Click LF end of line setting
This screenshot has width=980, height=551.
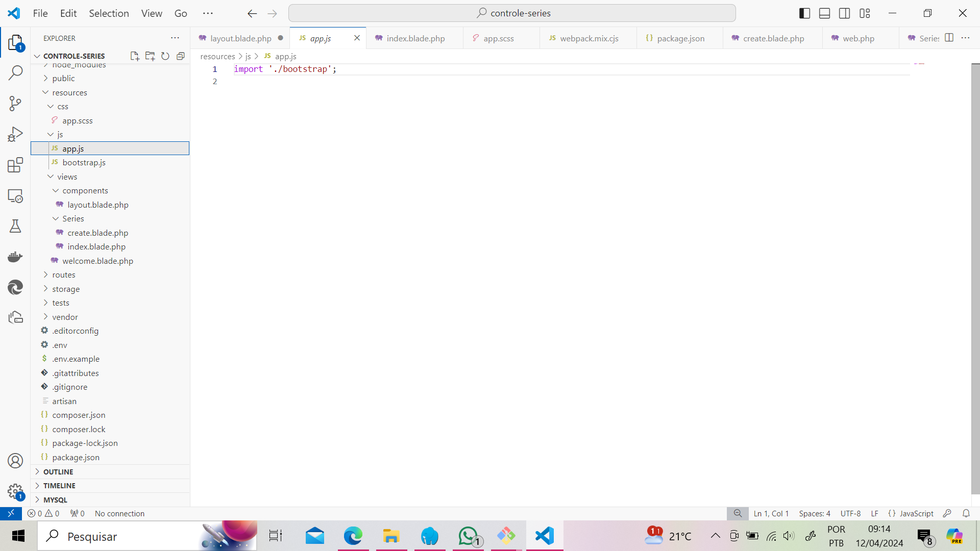click(x=874, y=514)
